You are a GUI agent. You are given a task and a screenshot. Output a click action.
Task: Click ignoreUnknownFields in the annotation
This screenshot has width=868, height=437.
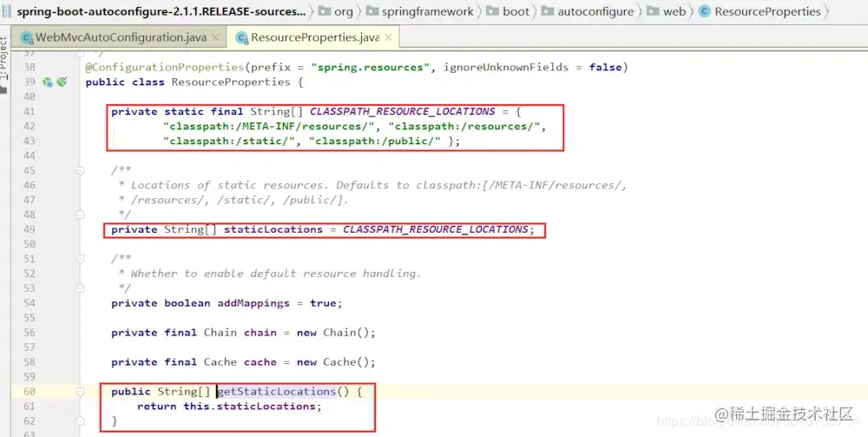[x=506, y=67]
